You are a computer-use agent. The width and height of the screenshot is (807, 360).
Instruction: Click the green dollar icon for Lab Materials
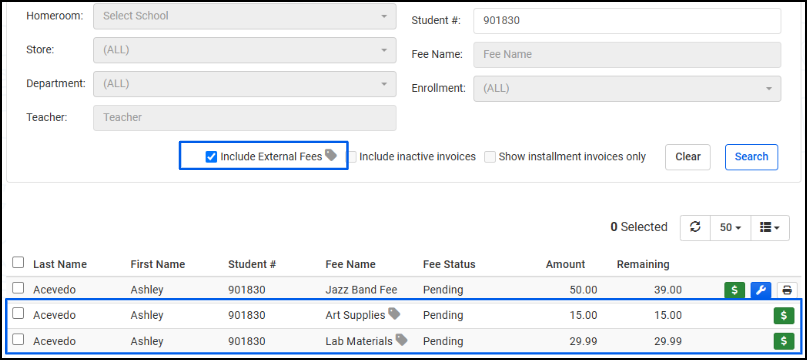784,341
